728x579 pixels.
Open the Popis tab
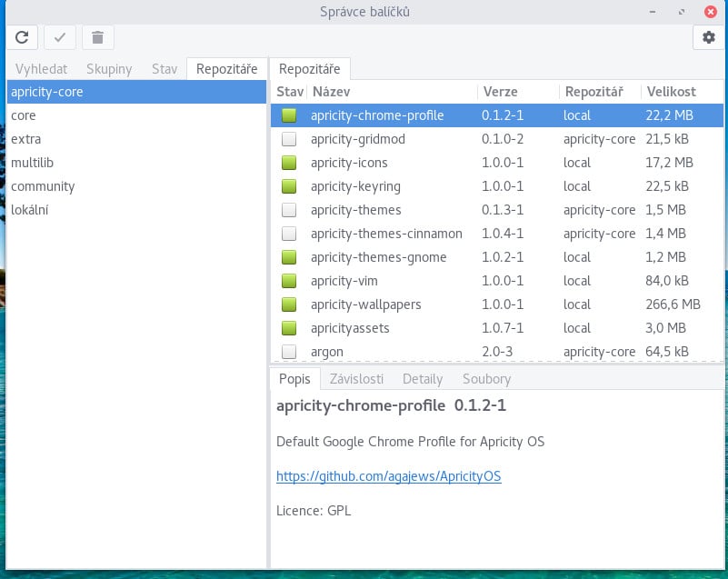click(294, 379)
